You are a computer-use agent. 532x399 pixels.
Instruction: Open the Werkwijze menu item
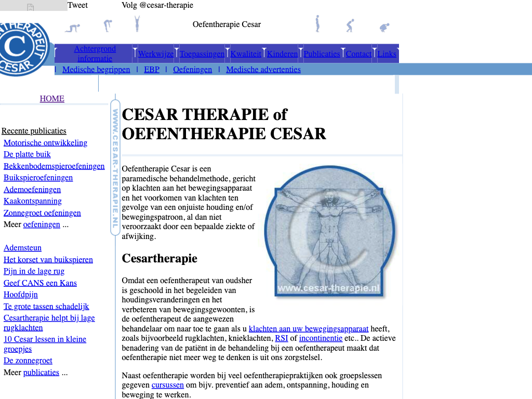(x=156, y=54)
